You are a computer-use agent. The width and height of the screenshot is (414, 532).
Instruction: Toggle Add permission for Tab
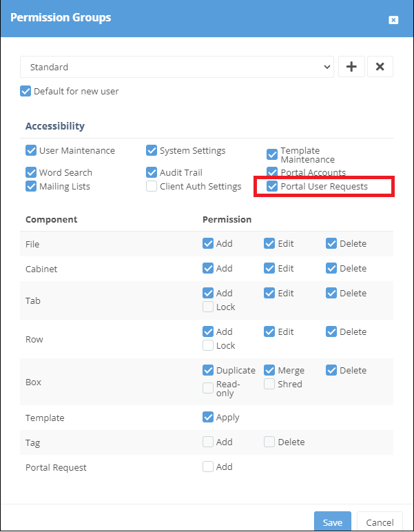point(208,293)
